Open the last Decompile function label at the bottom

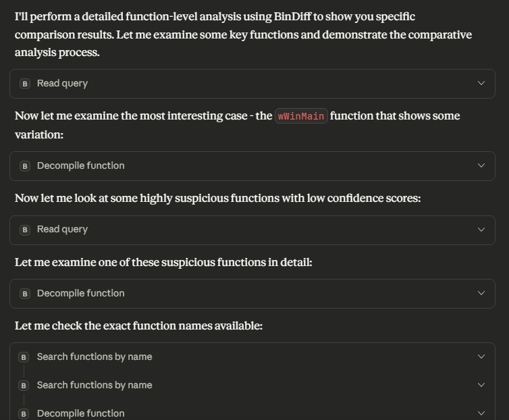point(80,413)
